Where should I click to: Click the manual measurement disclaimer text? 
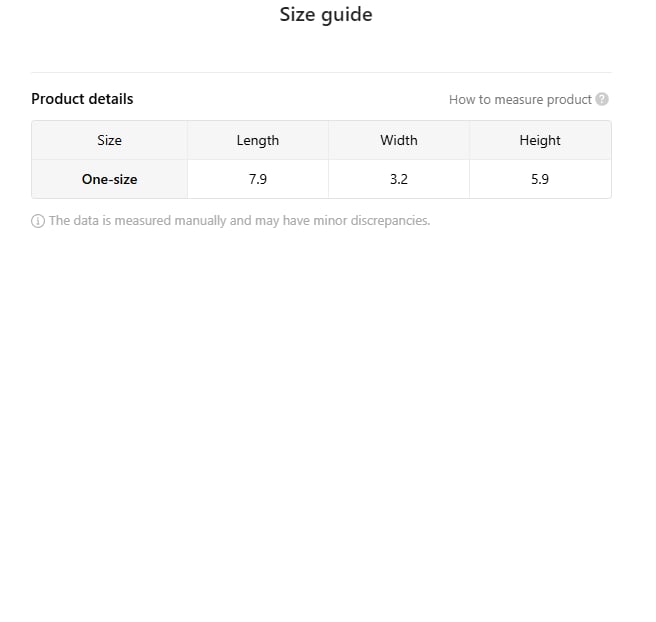239,221
